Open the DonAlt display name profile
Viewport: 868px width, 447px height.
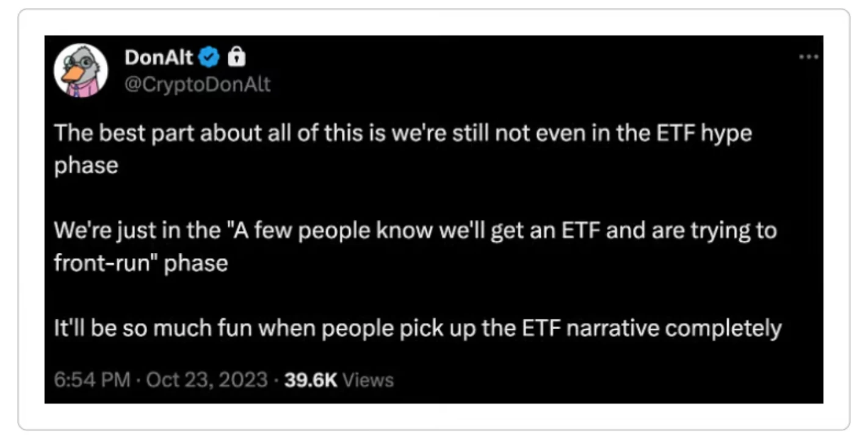coord(159,58)
